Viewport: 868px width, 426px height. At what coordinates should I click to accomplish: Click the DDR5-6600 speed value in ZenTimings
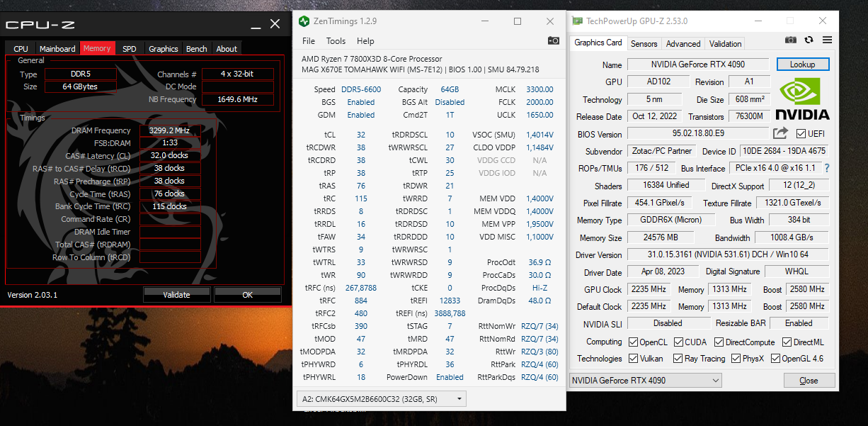[x=361, y=89]
